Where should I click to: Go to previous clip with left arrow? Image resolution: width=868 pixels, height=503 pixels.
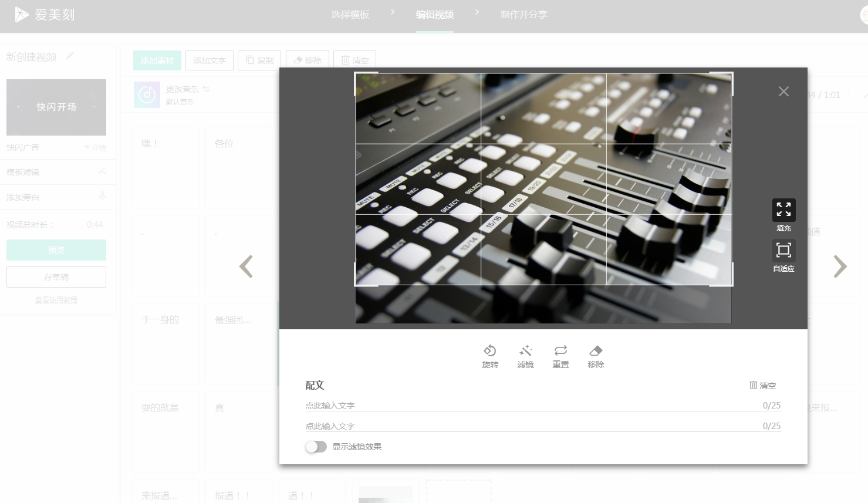(246, 266)
